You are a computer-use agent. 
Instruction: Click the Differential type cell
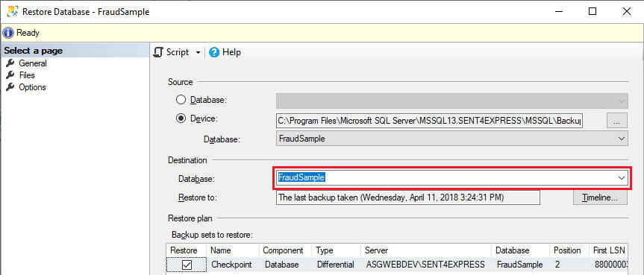point(335,265)
